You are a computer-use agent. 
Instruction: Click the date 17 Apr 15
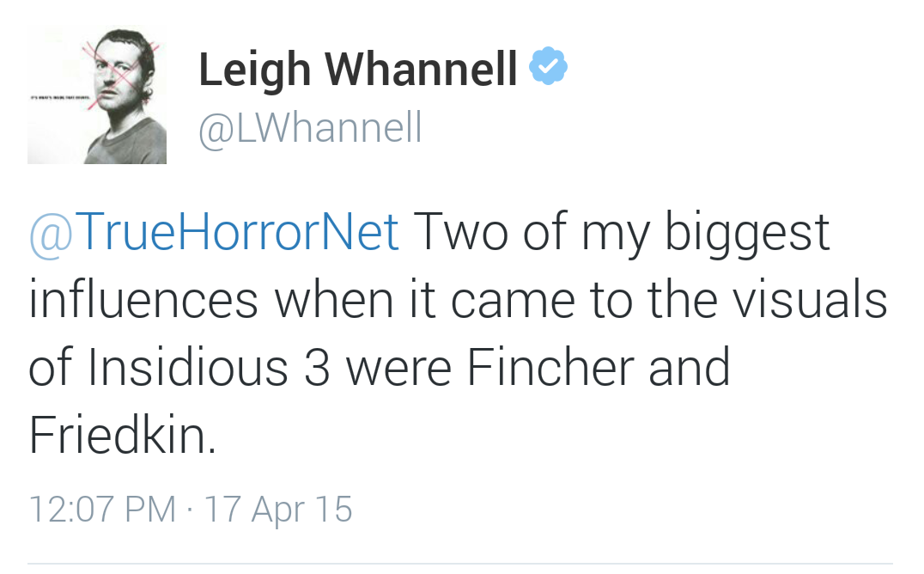point(278,508)
